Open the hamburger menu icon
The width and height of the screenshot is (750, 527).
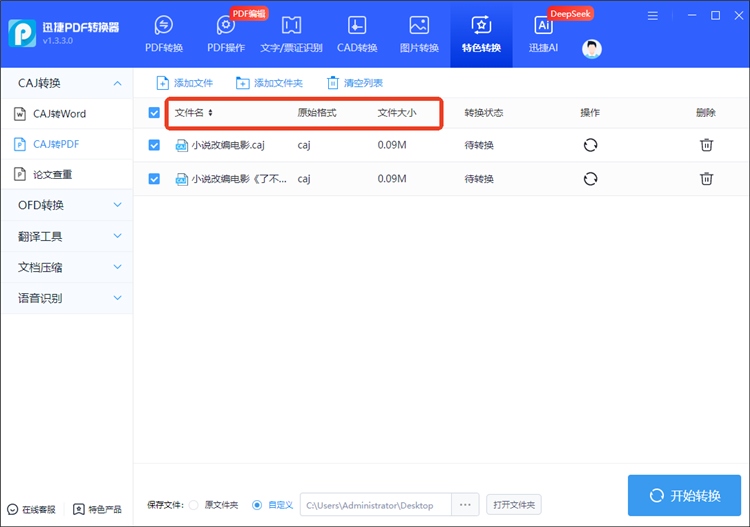652,16
